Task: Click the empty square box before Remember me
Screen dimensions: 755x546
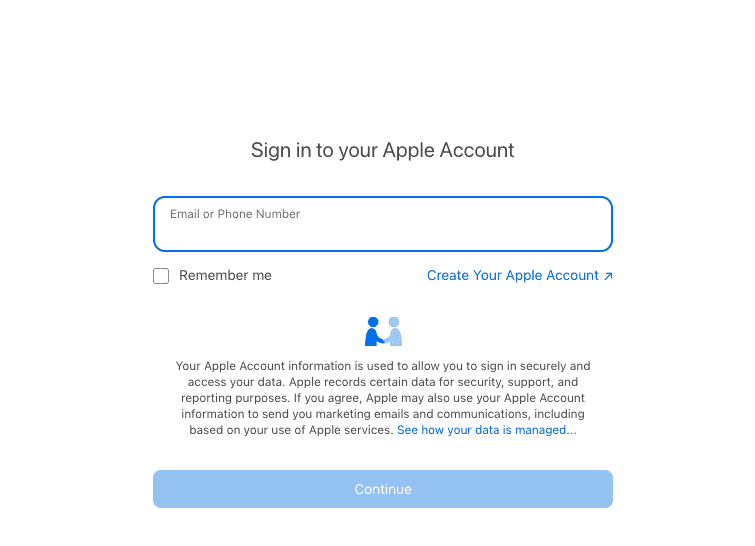Action: pos(161,276)
